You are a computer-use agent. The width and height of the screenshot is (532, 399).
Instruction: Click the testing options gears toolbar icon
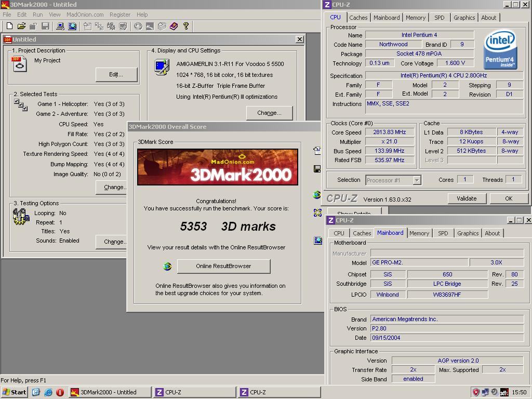(x=111, y=26)
